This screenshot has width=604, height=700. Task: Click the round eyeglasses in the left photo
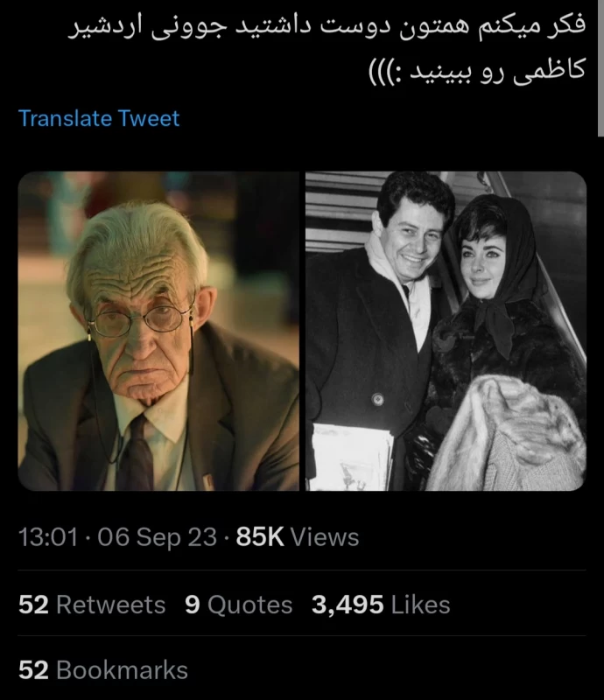pyautogui.click(x=140, y=320)
